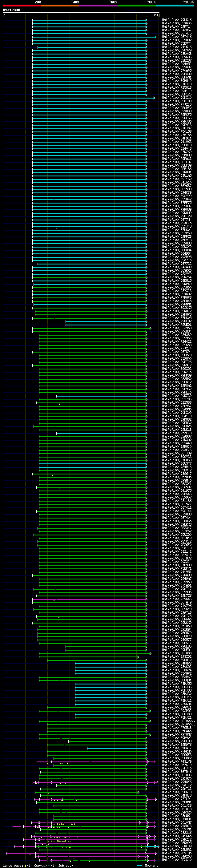Select UniRef100_A0RZG9 label
This screenshot has height=868, width=197.
pyautogui.click(x=177, y=396)
